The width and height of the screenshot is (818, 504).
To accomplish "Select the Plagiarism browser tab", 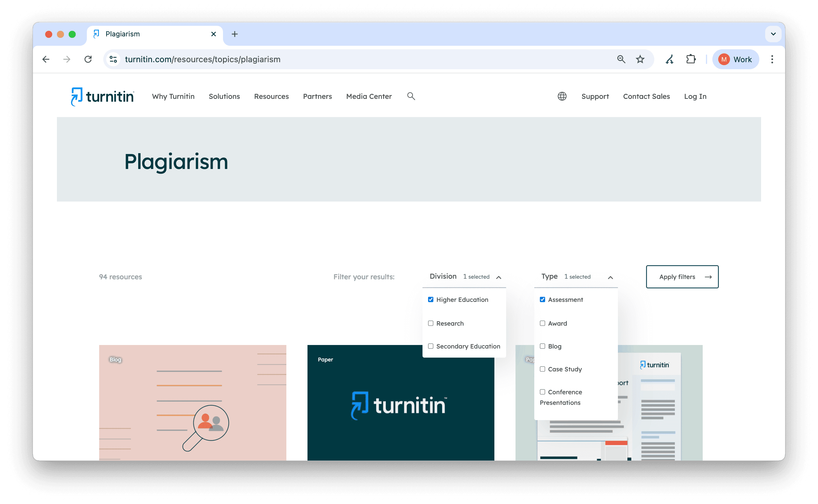I will pyautogui.click(x=155, y=34).
